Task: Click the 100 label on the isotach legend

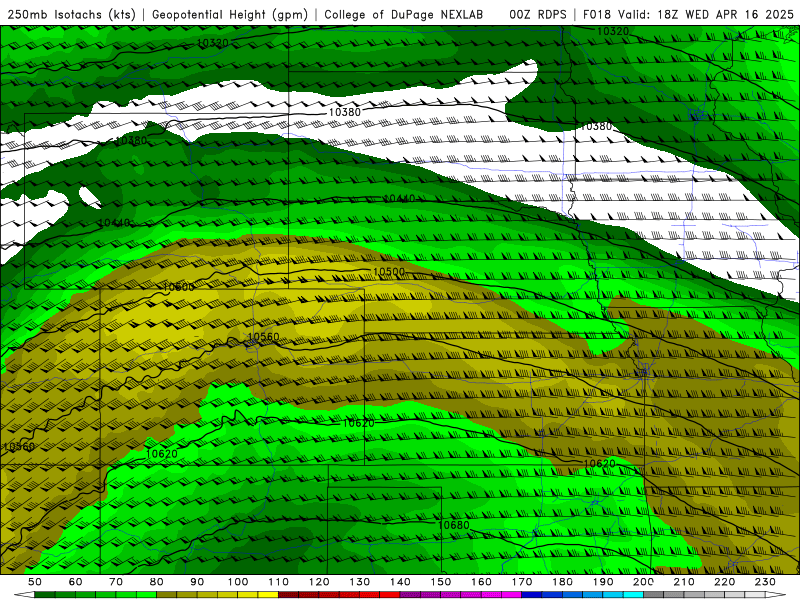Action: (x=238, y=582)
